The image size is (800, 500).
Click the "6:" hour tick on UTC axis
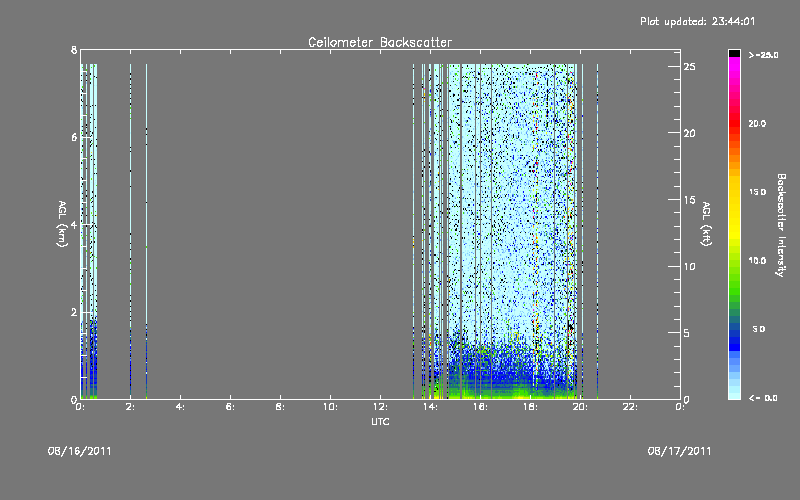(230, 407)
